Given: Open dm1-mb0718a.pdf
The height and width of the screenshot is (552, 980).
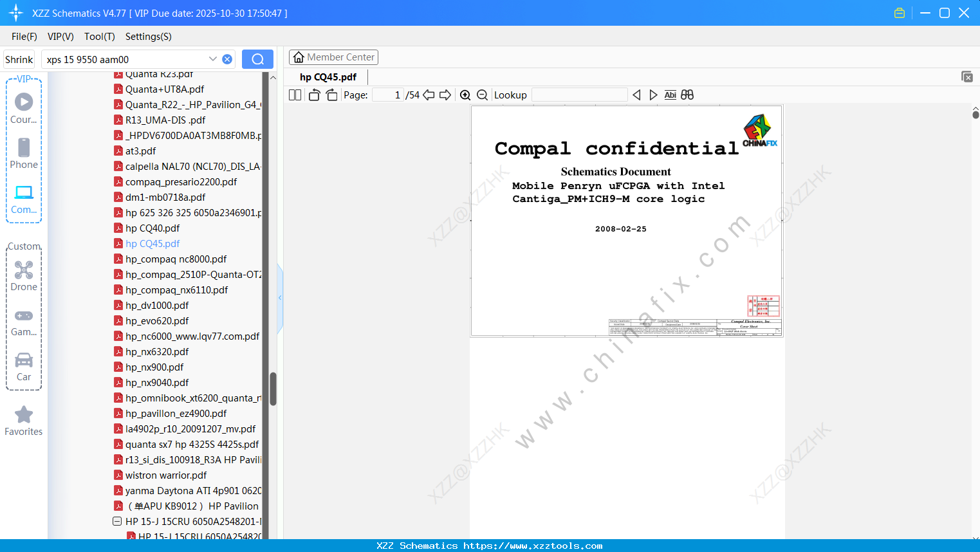Looking at the screenshot, I should (x=165, y=198).
